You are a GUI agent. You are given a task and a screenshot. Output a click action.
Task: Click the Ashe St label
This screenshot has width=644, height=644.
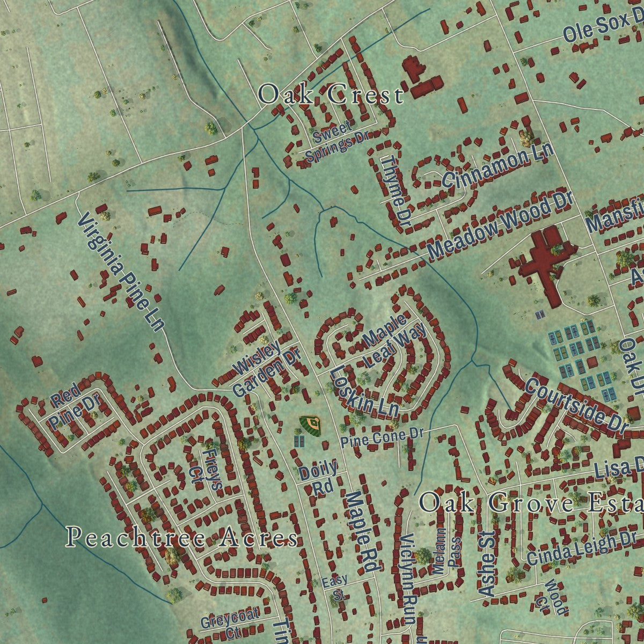tap(487, 563)
